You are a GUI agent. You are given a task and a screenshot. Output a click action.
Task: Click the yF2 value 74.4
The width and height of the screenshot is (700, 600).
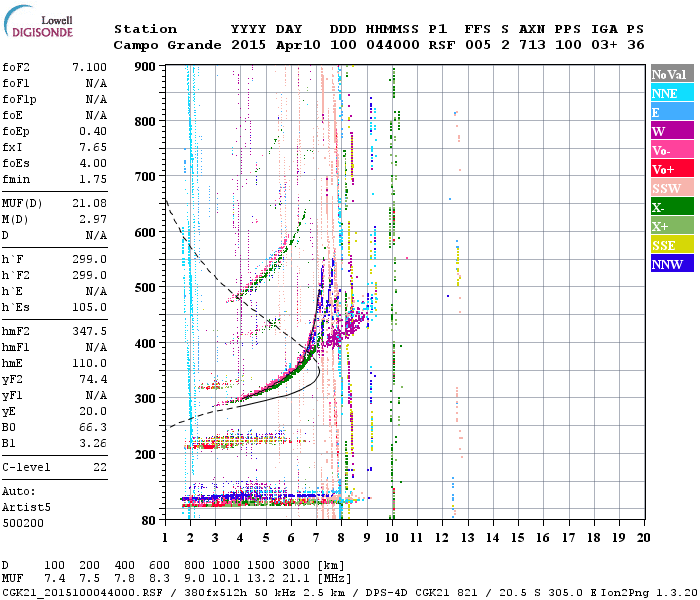click(x=93, y=379)
